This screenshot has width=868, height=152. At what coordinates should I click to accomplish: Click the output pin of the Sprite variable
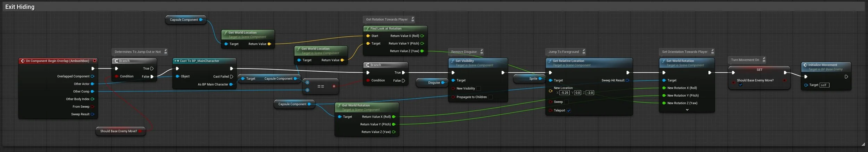[x=540, y=79]
